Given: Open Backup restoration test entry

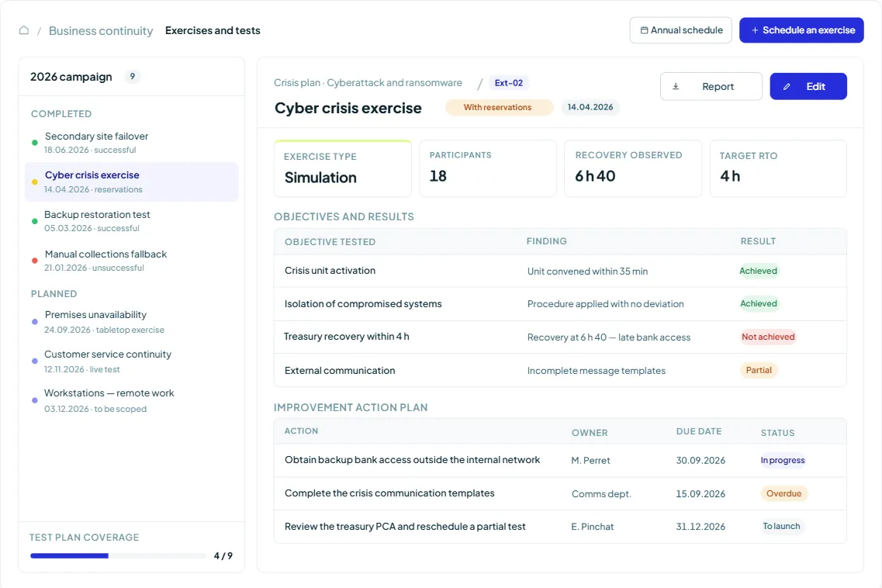Looking at the screenshot, I should coord(132,221).
